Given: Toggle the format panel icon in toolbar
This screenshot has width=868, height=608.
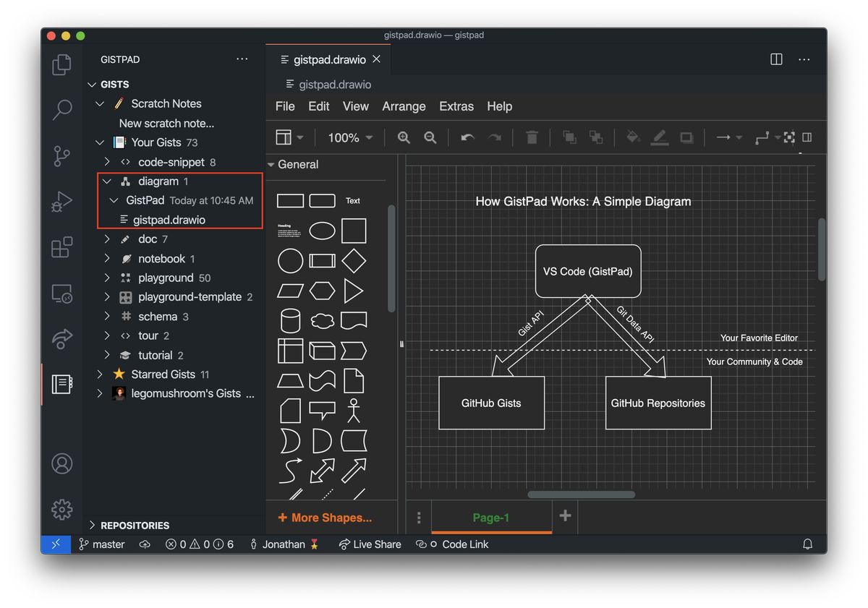Looking at the screenshot, I should tap(807, 137).
